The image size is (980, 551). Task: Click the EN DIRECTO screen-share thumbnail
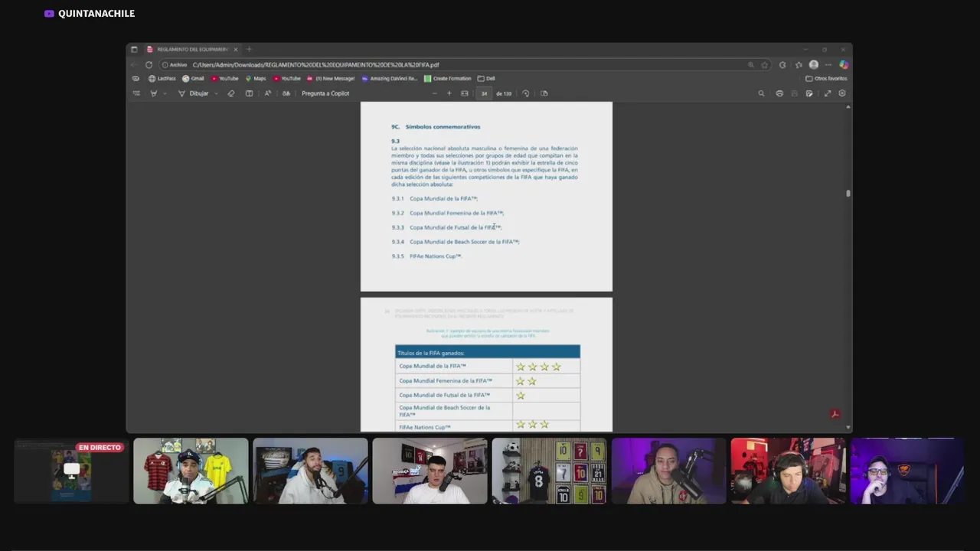[x=71, y=471]
